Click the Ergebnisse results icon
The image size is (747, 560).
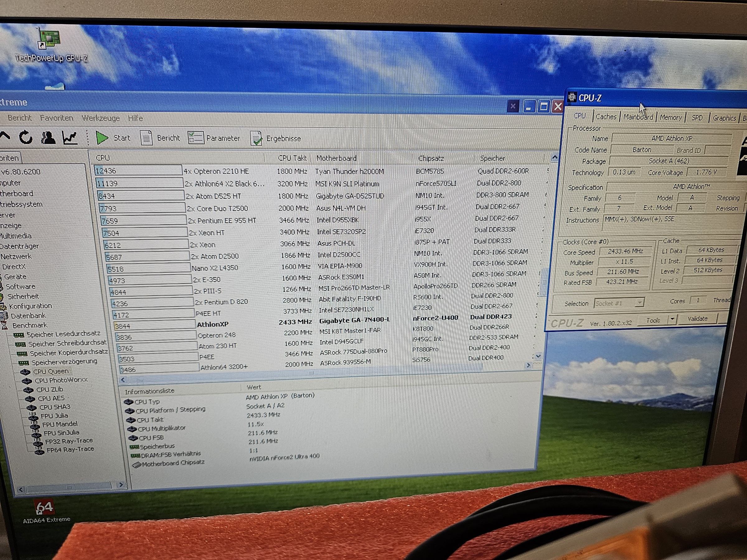point(256,138)
